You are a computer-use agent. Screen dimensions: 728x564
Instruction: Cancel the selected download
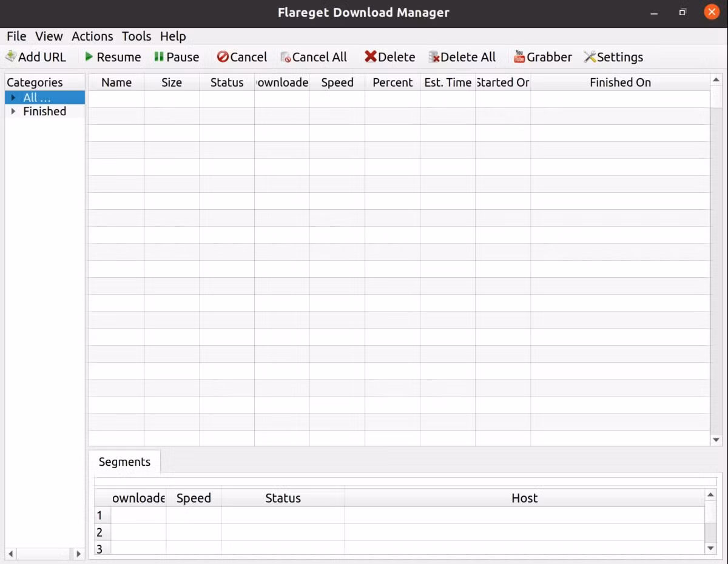[x=241, y=57]
